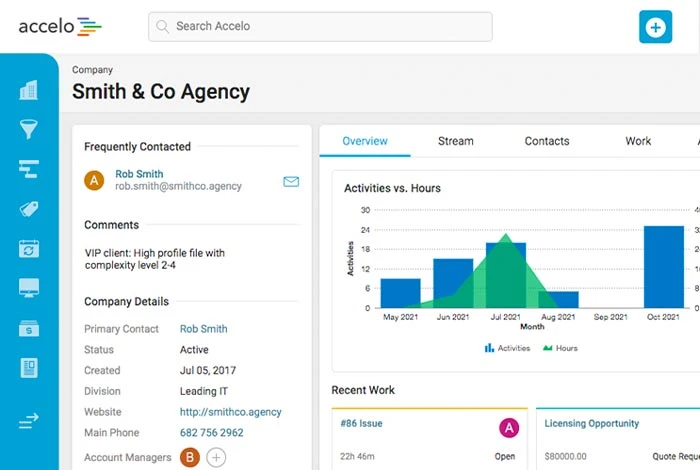
Task: Click the Accelo logo
Action: click(x=60, y=27)
